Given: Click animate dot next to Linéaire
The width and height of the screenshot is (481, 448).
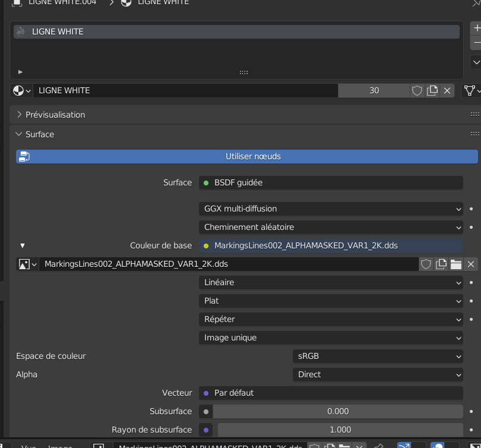Looking at the screenshot, I should click(471, 283).
